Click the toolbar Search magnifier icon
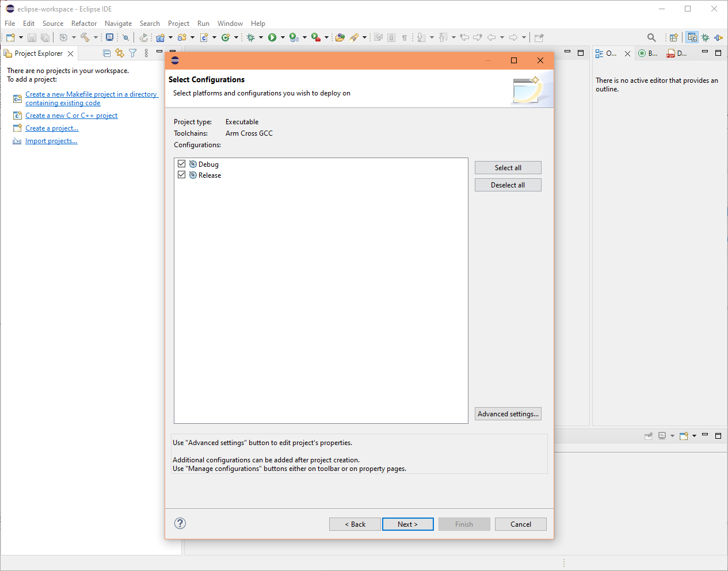Image resolution: width=728 pixels, height=571 pixels. pyautogui.click(x=651, y=37)
